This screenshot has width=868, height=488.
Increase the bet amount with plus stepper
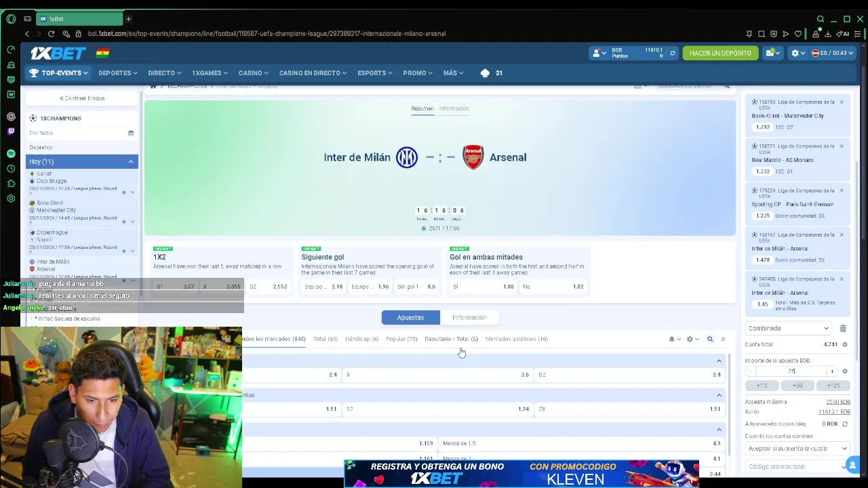click(x=832, y=371)
